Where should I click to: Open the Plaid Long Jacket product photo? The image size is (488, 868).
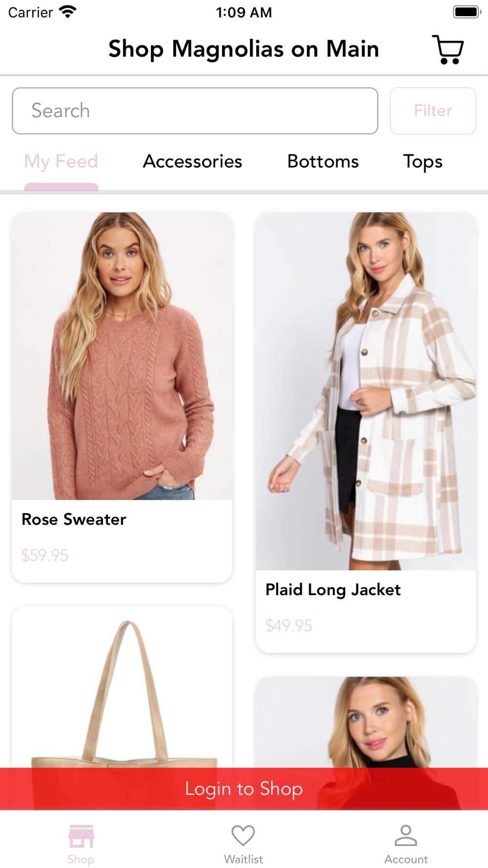[366, 391]
